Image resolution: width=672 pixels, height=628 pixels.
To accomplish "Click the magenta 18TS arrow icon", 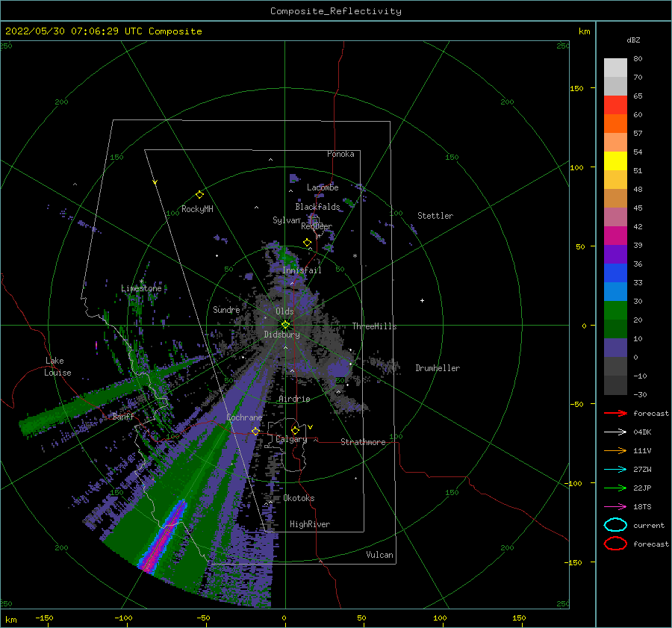I will point(615,507).
